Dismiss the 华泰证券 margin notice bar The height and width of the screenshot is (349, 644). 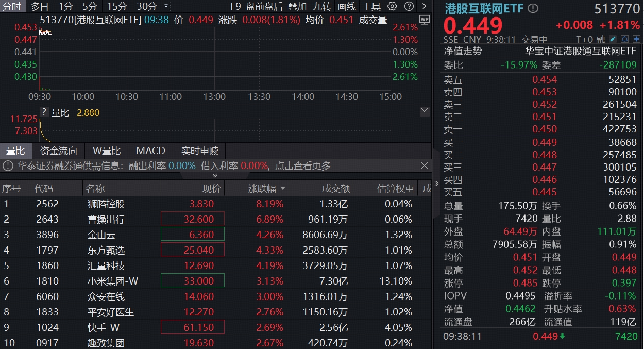coord(425,166)
